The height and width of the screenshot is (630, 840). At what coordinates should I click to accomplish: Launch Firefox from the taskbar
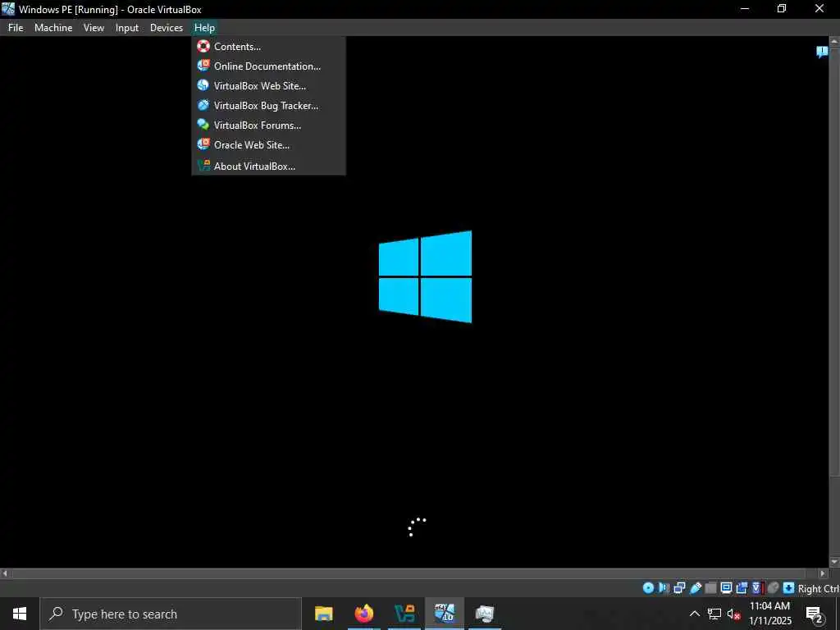click(363, 614)
